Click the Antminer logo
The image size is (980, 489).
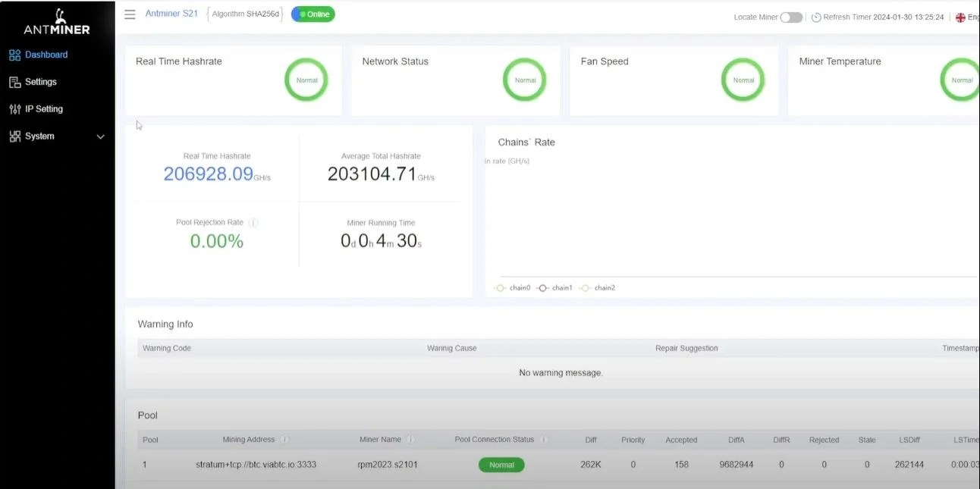point(57,21)
